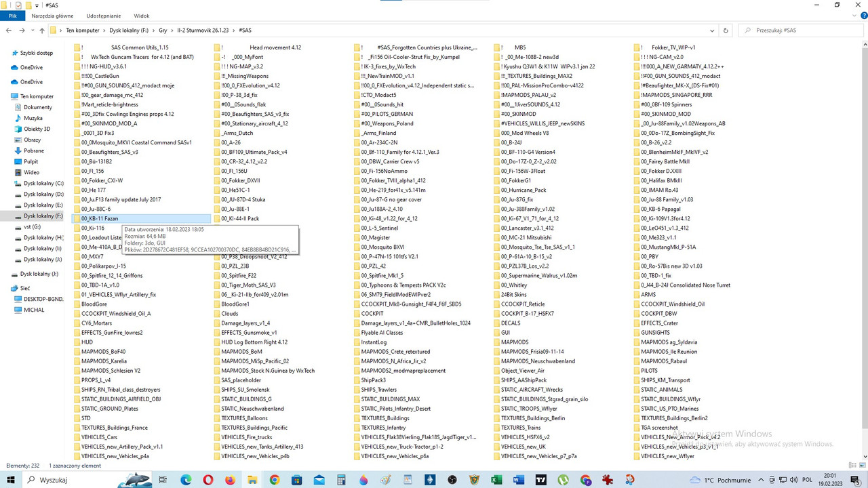Open uTorrent from taskbar
This screenshot has width=868, height=488.
click(563, 479)
